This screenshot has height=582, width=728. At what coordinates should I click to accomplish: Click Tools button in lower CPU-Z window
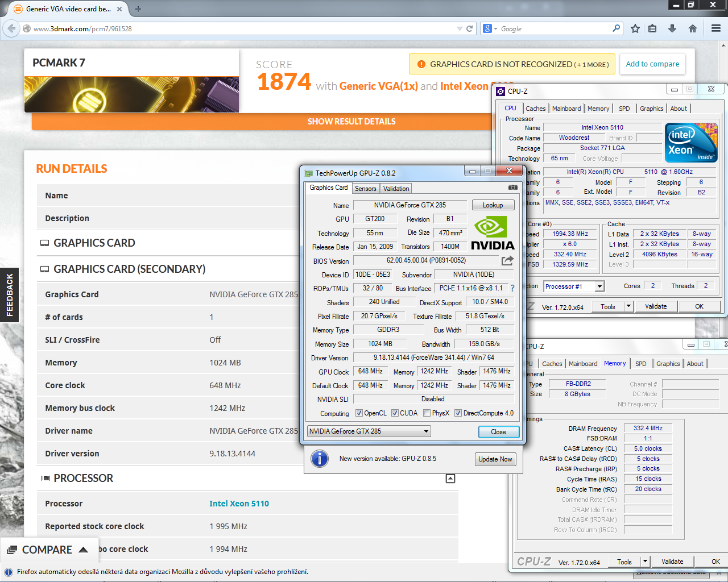point(624,562)
